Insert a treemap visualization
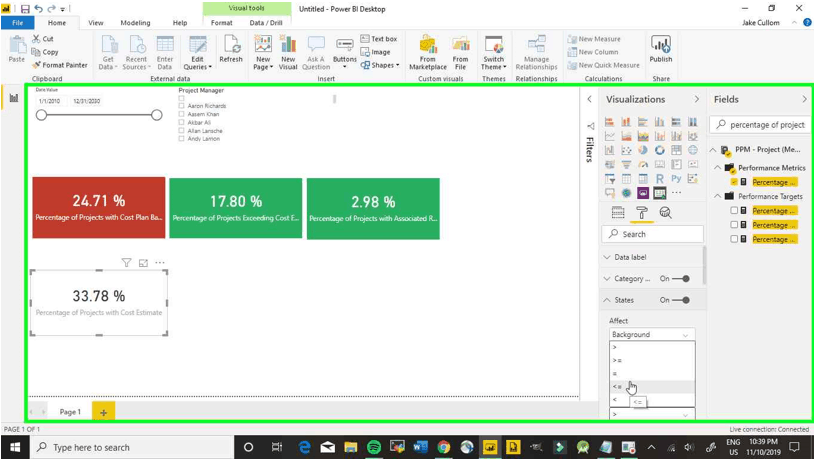Image resolution: width=815 pixels, height=461 pixels. (676, 150)
